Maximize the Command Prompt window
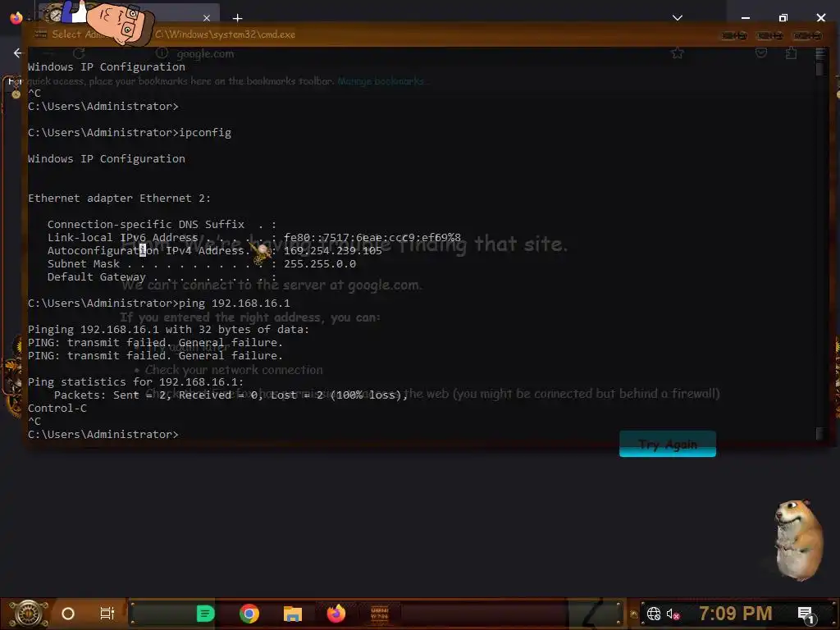The width and height of the screenshot is (840, 630). pos(770,35)
